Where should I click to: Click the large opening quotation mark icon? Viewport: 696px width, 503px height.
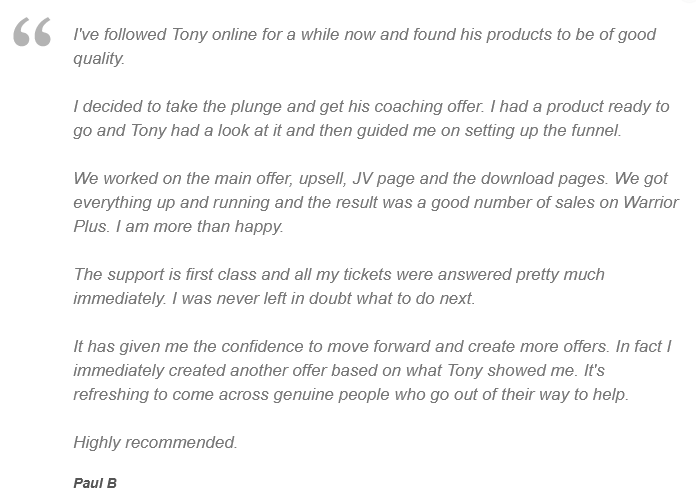[33, 36]
